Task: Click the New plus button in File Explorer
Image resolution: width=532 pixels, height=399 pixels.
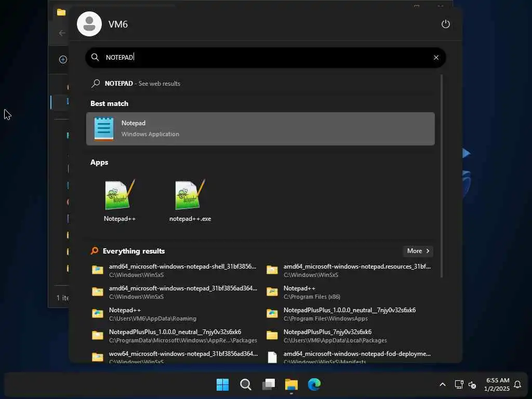Action: point(63,60)
